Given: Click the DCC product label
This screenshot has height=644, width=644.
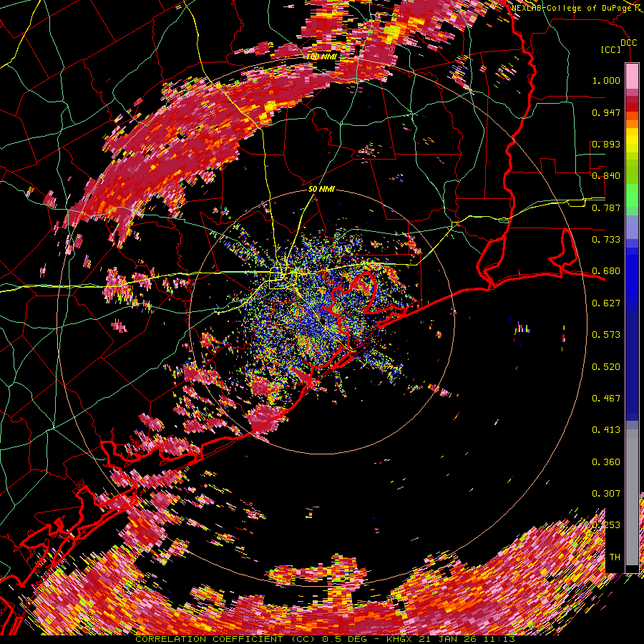Looking at the screenshot, I should tap(629, 43).
